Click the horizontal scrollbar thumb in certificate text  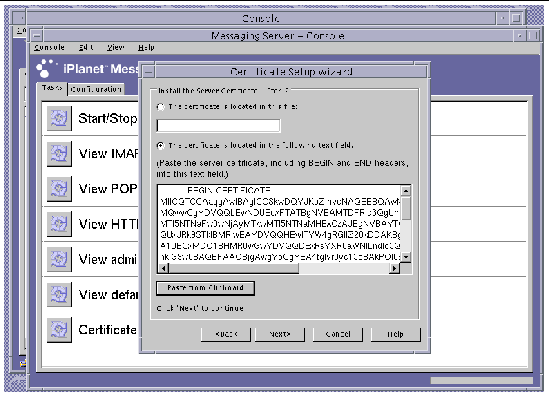(x=234, y=269)
